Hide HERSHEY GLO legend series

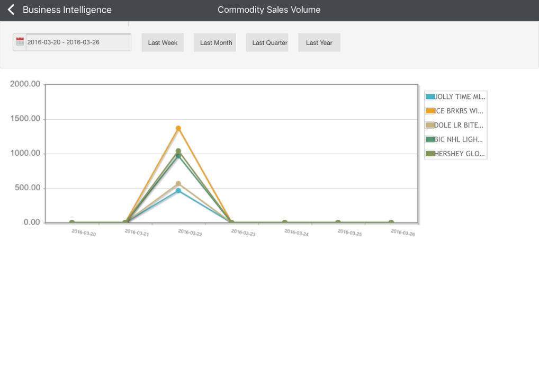(x=460, y=154)
